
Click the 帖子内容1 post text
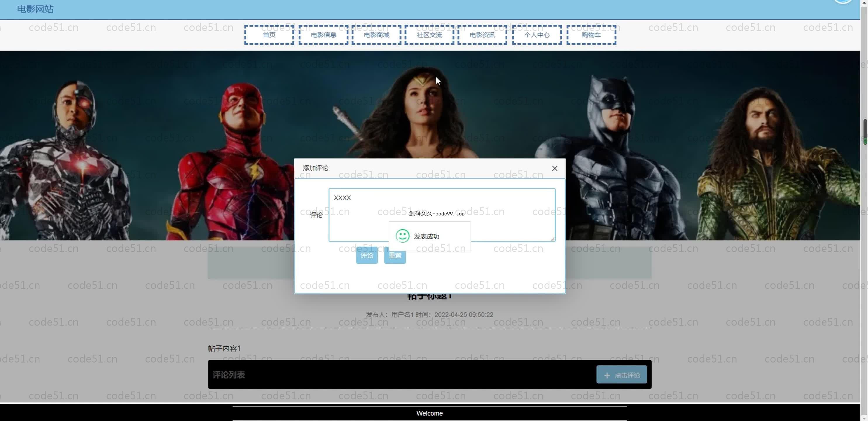click(224, 348)
